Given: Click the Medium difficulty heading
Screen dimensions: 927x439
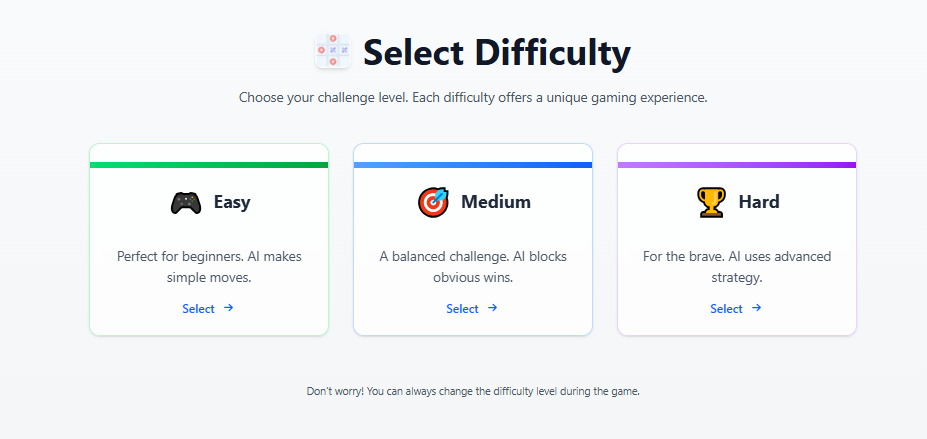Looking at the screenshot, I should [496, 202].
